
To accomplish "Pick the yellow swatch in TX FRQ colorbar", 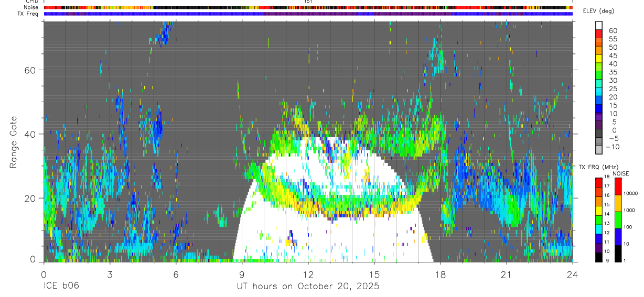I will (599, 211).
